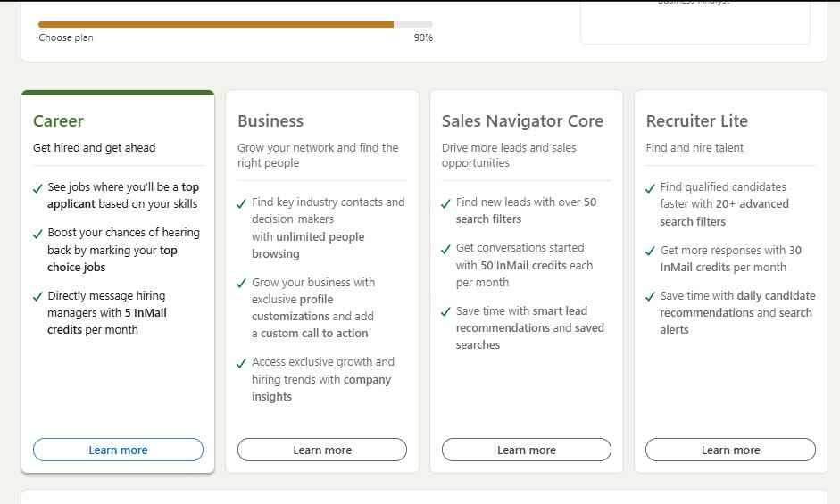Click 'Grow your network and find the right people'
Screen dimensions: 840x504
click(x=318, y=155)
